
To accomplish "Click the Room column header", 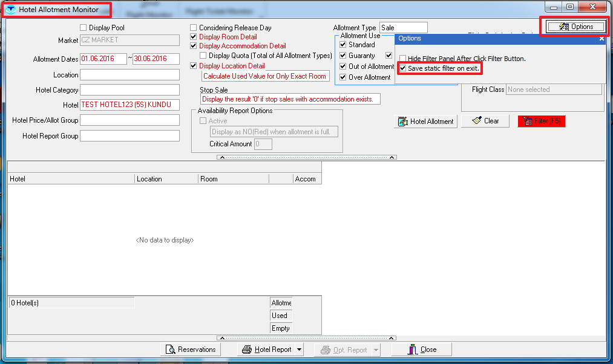I will 234,179.
